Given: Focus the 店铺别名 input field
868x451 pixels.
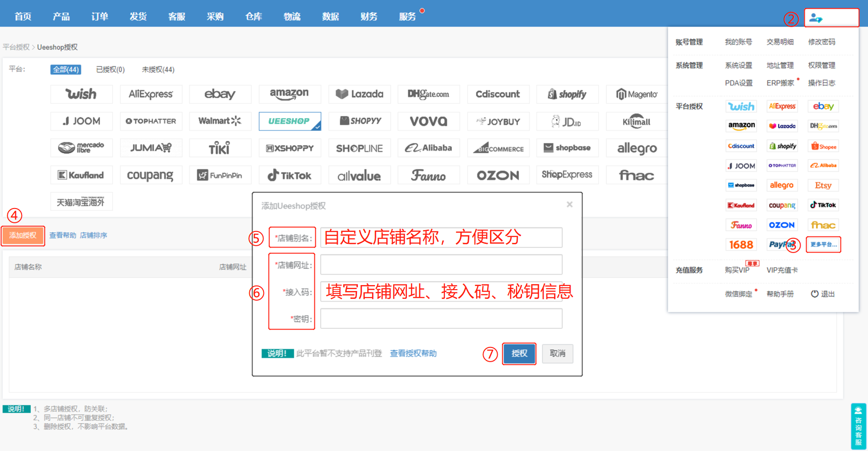Looking at the screenshot, I should (x=441, y=237).
